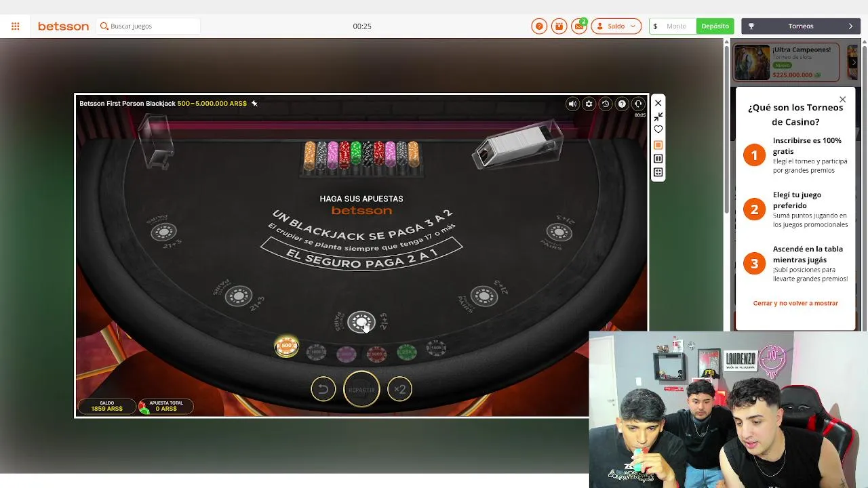
Task: Expand the Torneos panel chevron
Action: coord(850,26)
